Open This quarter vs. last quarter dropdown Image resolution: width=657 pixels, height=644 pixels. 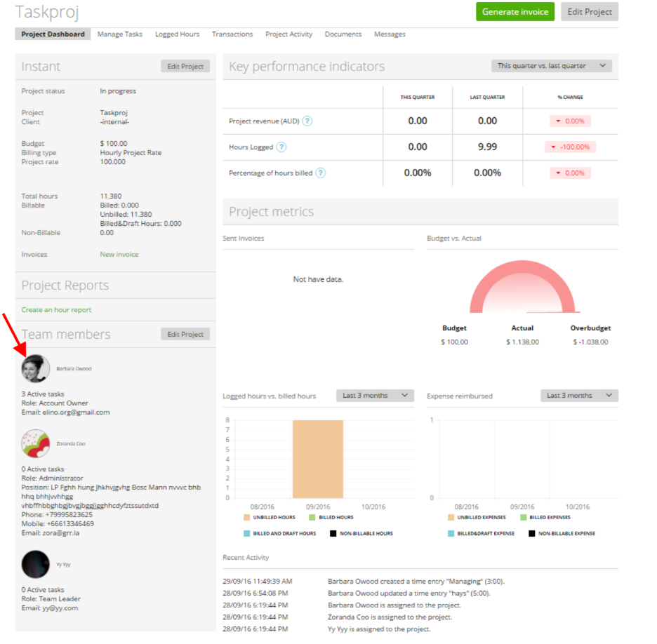tap(552, 66)
